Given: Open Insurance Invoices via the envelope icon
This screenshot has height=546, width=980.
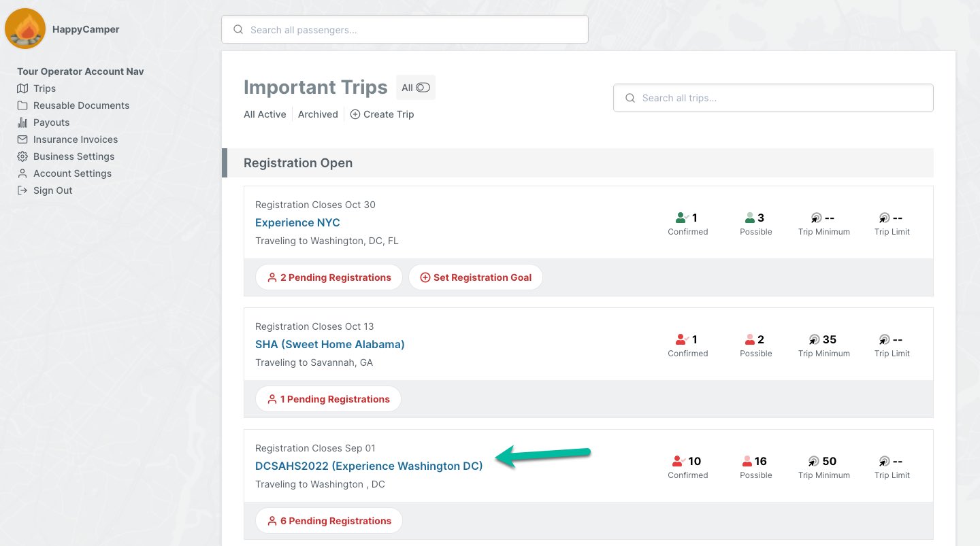Looking at the screenshot, I should tap(24, 139).
